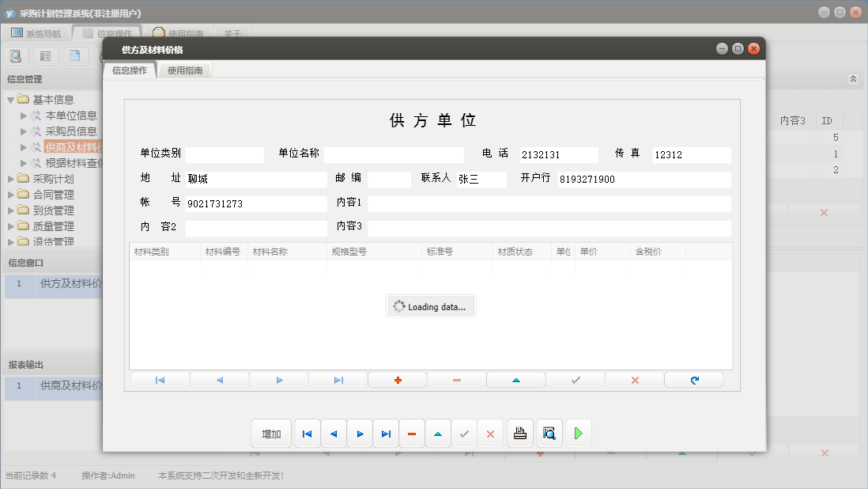Select the search magnifier icon in the left toolbar
The width and height of the screenshot is (868, 489).
tap(16, 55)
